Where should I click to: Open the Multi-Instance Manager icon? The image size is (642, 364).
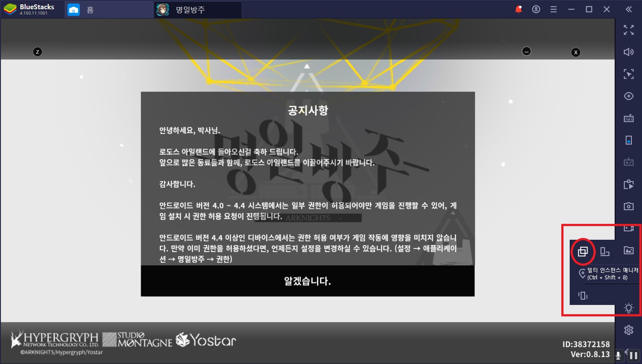pyautogui.click(x=583, y=252)
